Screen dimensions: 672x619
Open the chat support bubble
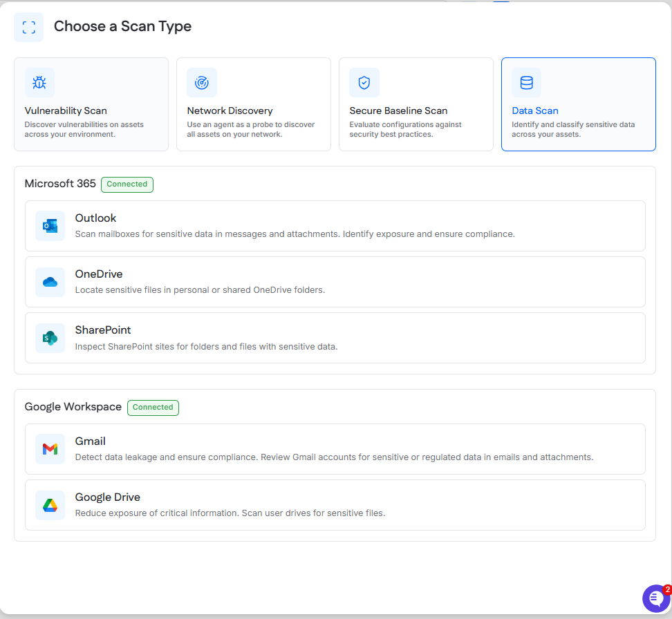click(x=656, y=598)
